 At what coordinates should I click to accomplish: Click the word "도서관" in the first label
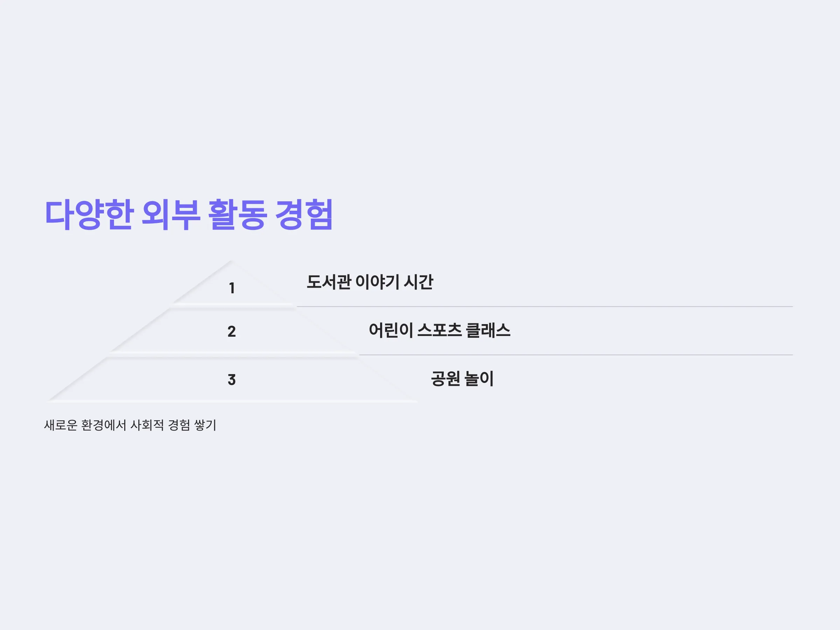pos(329,282)
